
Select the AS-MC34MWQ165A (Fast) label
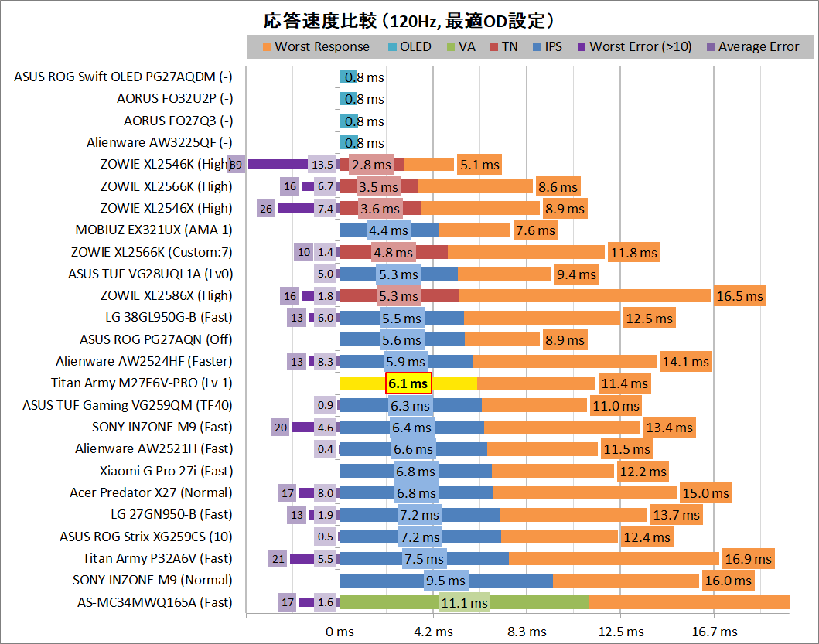[155, 602]
